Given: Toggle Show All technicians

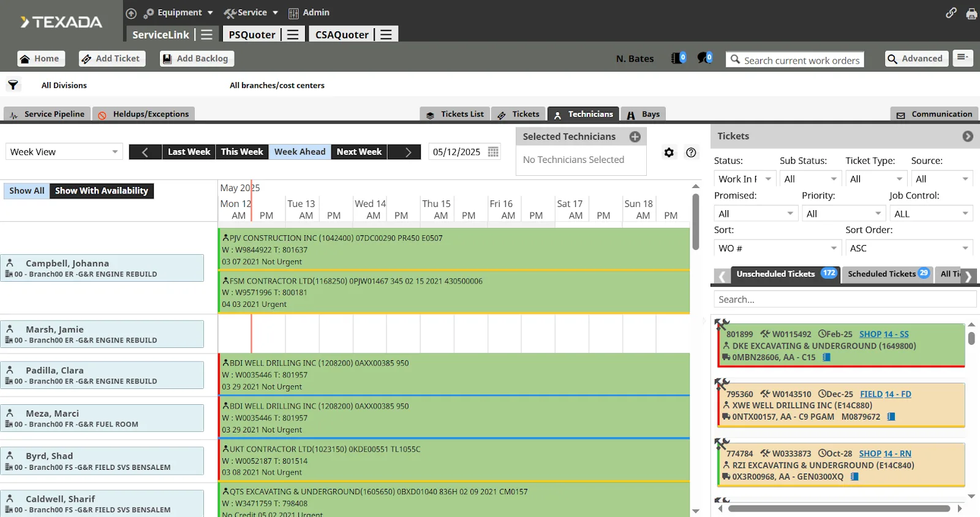Looking at the screenshot, I should pyautogui.click(x=26, y=191).
